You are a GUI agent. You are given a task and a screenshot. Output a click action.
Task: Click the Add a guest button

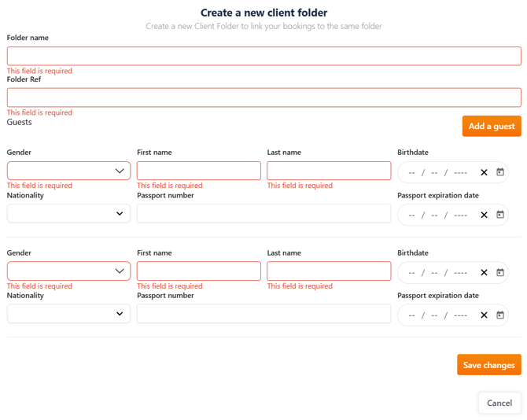[491, 126]
